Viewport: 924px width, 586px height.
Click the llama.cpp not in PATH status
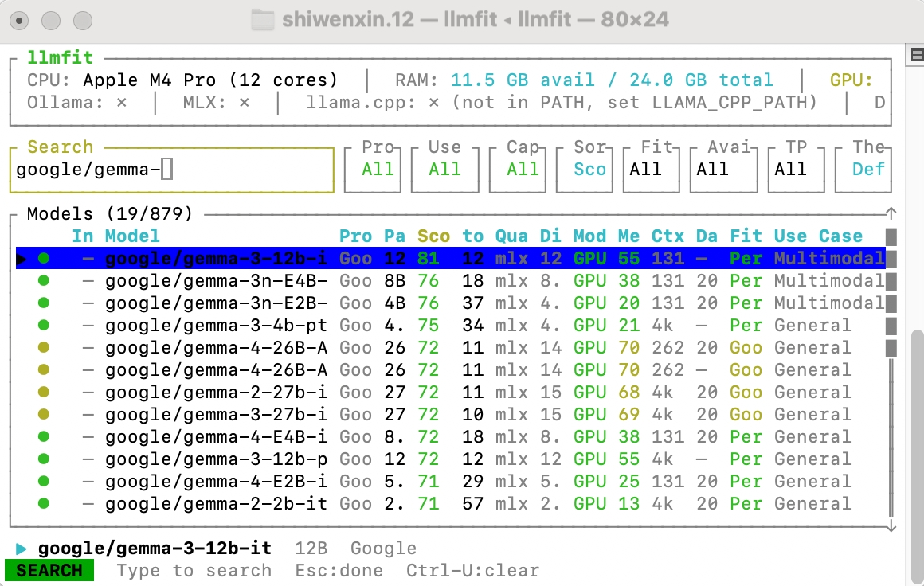click(562, 103)
